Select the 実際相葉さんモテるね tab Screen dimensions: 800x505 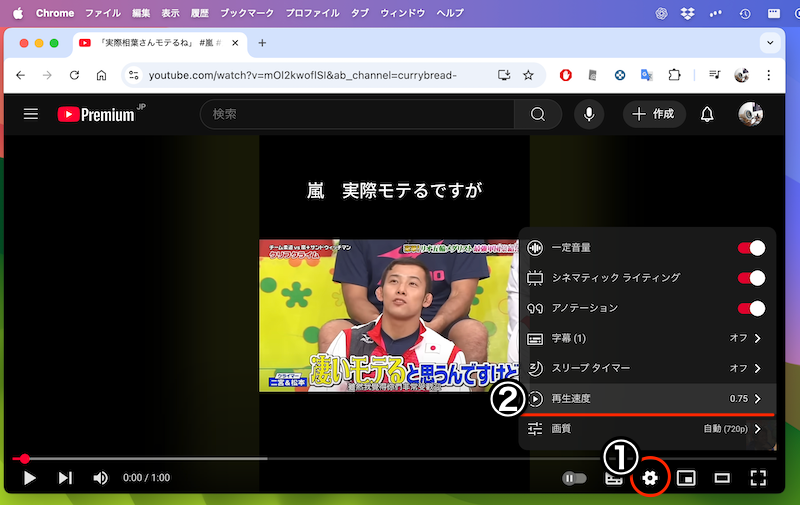160,43
